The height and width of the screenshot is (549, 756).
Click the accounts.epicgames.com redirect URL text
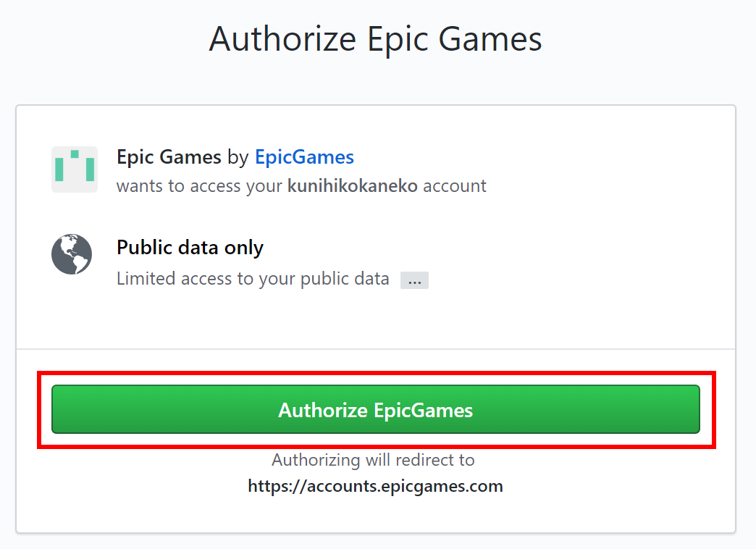tap(376, 486)
